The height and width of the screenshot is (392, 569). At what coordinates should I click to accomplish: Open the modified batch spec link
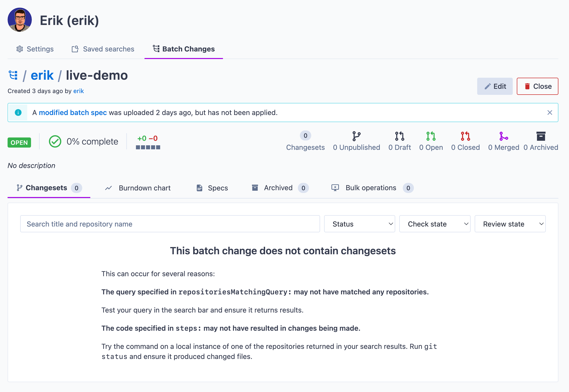(73, 113)
